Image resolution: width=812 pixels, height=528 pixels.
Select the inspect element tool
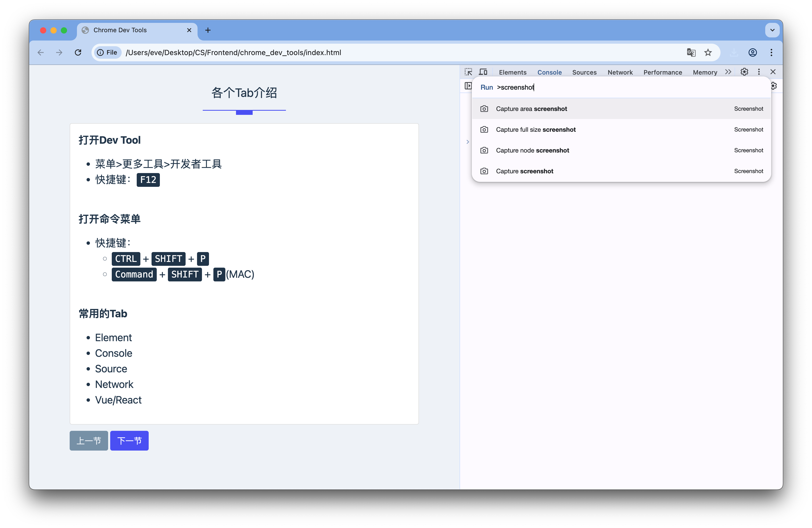coord(469,72)
